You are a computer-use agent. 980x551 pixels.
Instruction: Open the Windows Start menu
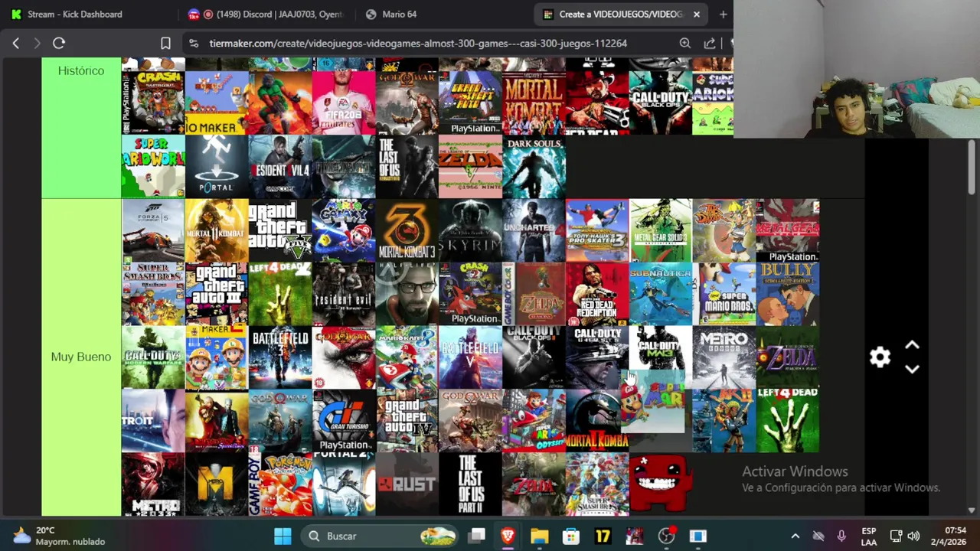283,536
